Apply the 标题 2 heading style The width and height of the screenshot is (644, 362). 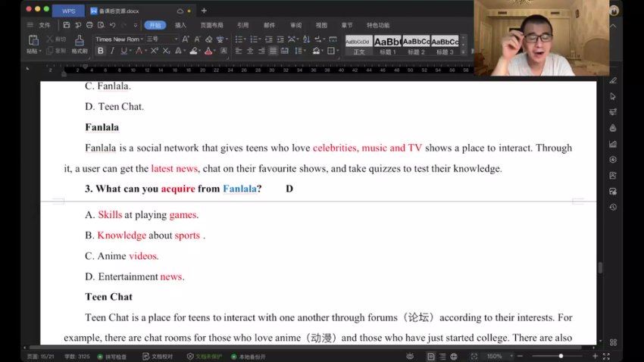click(x=416, y=45)
